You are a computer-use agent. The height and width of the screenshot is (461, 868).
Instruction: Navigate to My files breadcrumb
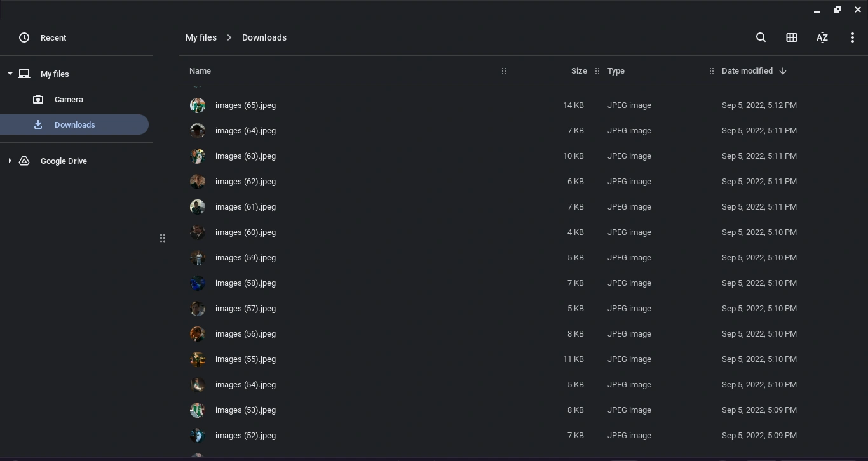tap(201, 37)
